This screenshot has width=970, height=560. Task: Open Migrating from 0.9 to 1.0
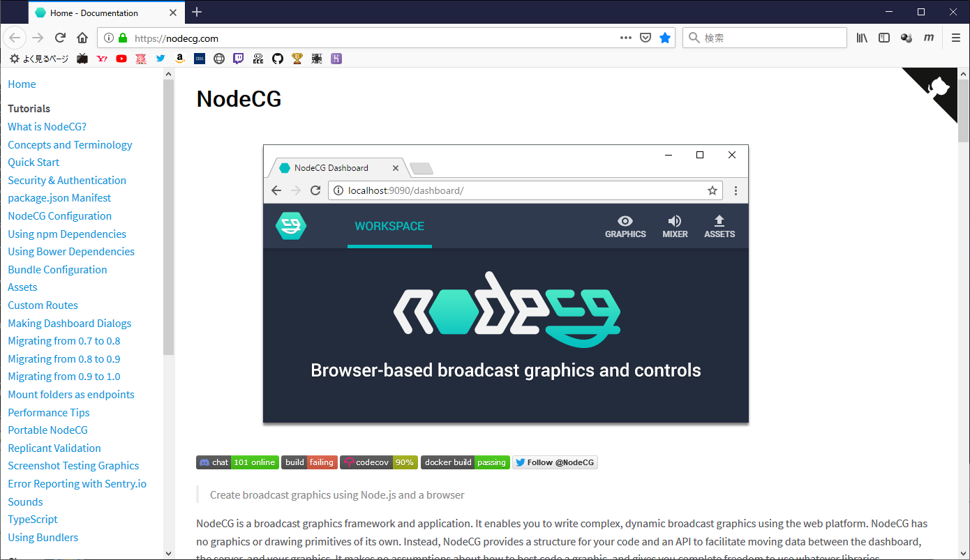click(64, 377)
